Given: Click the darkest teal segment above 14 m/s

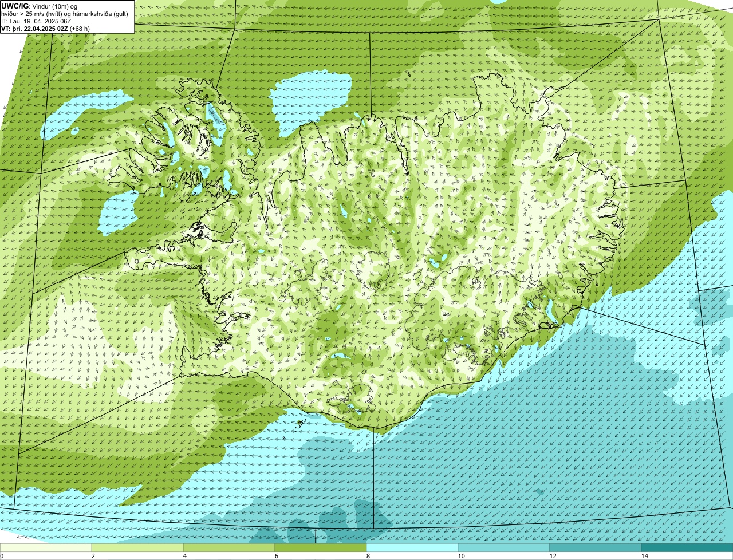Looking at the screenshot, I should click(687, 547).
